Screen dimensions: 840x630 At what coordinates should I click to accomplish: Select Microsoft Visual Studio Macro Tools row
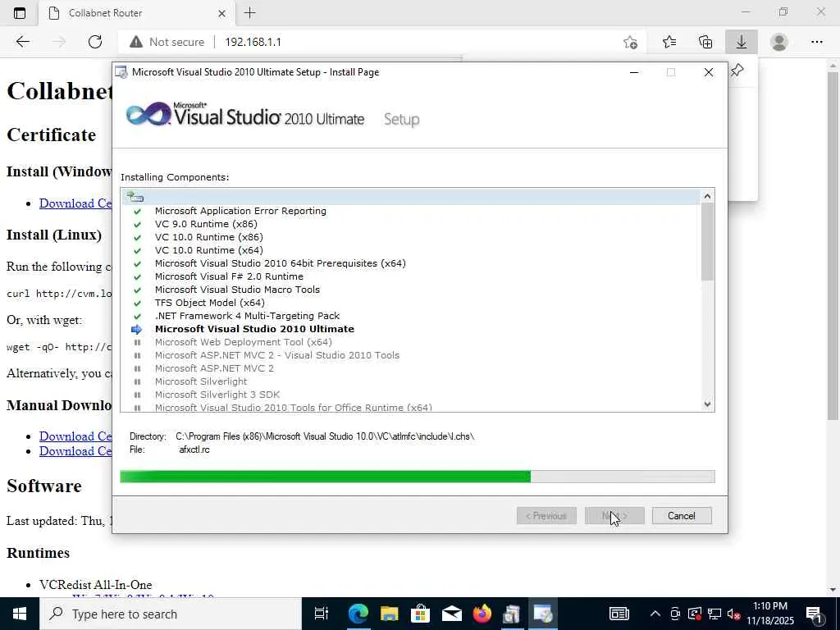tap(411, 290)
